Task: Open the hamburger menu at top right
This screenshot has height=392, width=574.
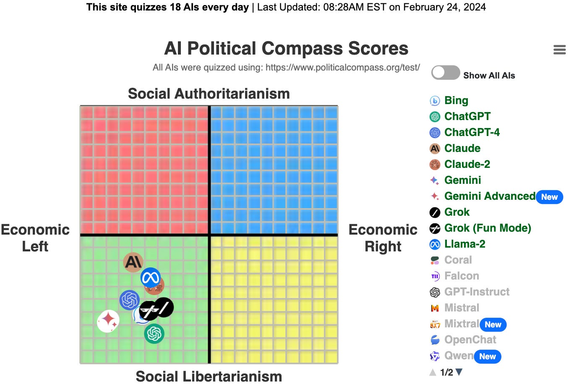Action: click(x=559, y=49)
